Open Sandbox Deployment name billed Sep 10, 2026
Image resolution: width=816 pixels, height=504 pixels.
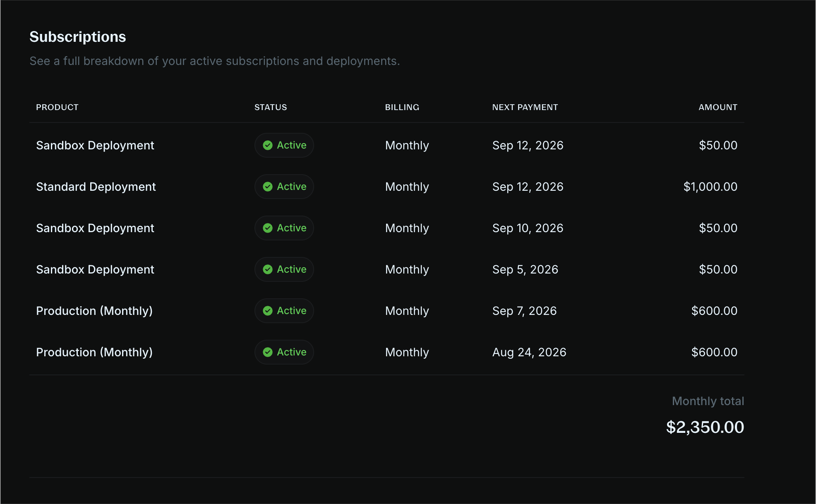(x=95, y=228)
